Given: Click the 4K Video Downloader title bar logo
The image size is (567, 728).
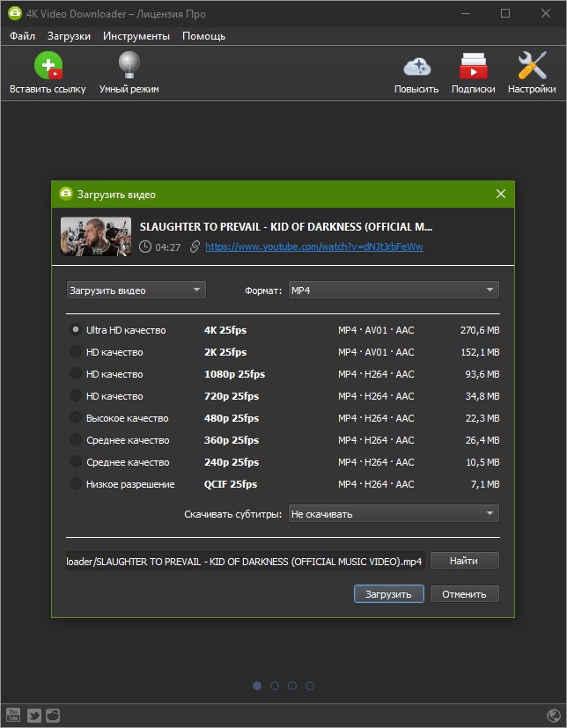Looking at the screenshot, I should coord(14,13).
